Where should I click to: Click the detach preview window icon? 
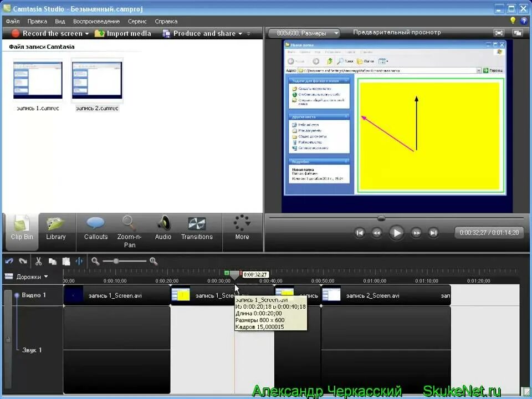pyautogui.click(x=518, y=33)
